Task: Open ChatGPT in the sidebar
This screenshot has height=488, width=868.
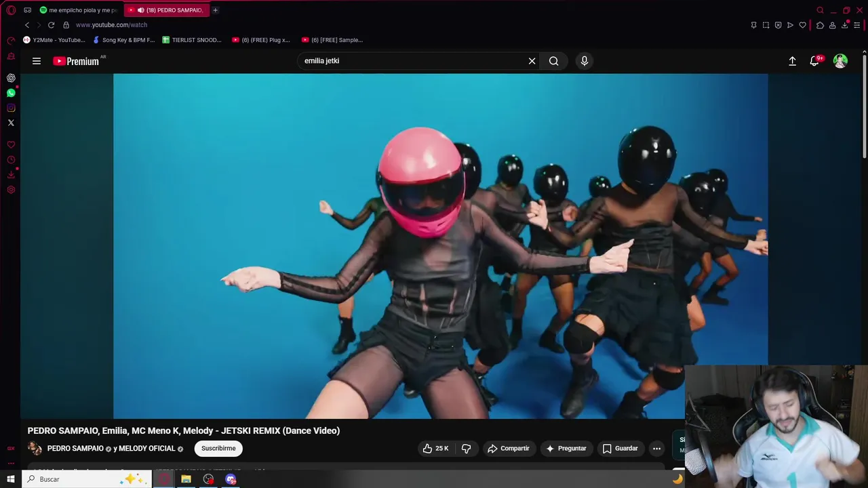Action: [x=11, y=78]
